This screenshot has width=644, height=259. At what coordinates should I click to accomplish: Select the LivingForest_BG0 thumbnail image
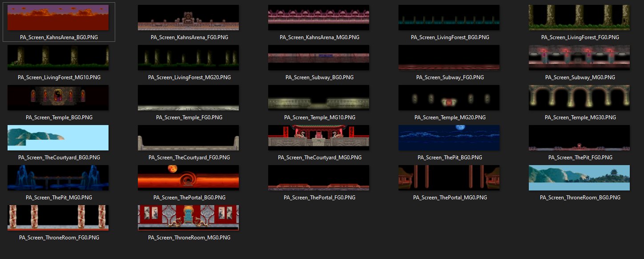click(449, 18)
